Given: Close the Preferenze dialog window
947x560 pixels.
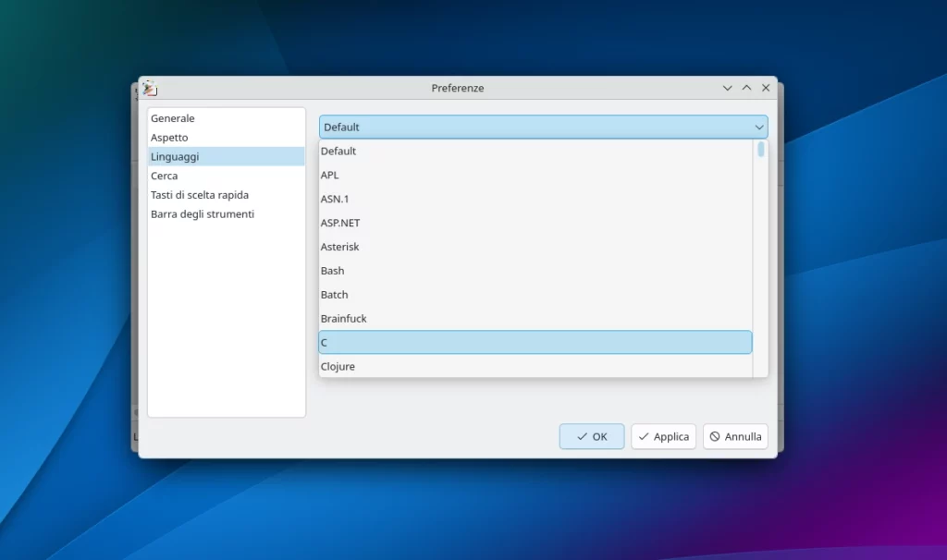Looking at the screenshot, I should click(x=766, y=88).
